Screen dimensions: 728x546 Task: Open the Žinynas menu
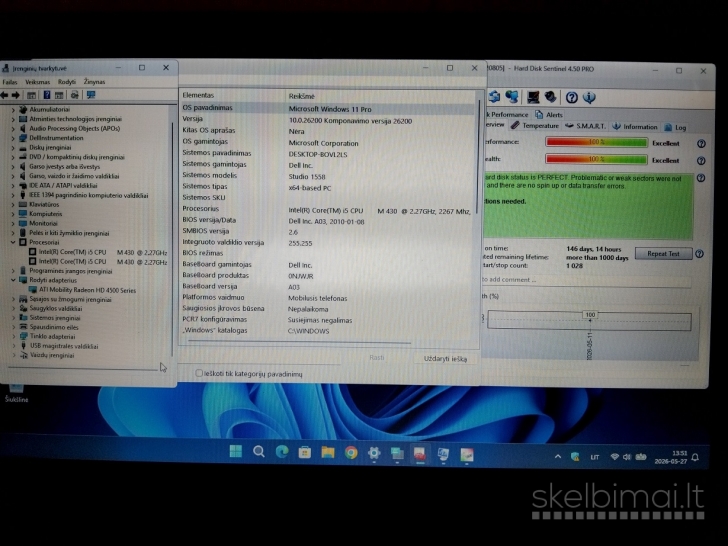(94, 82)
